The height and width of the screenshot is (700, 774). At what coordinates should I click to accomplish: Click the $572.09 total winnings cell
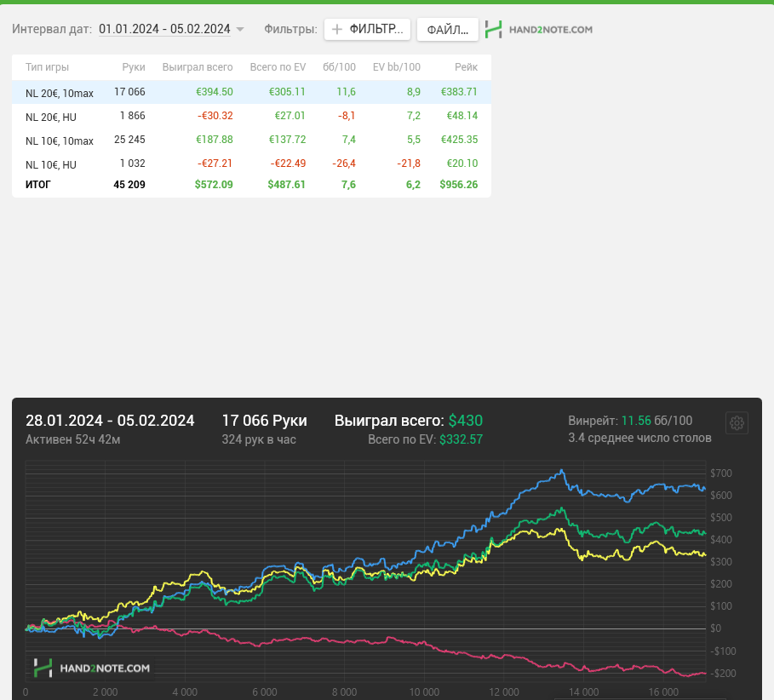pos(214,185)
